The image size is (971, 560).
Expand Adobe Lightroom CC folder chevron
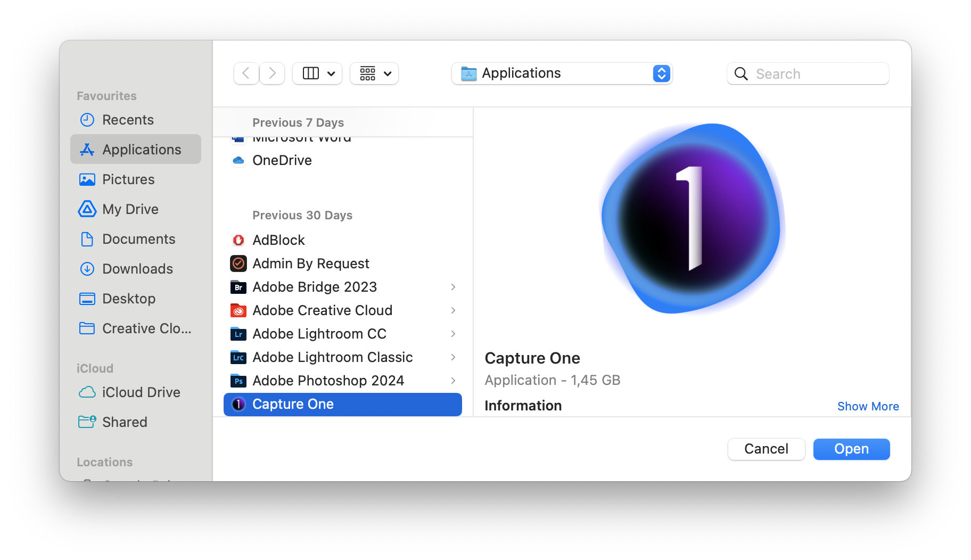point(453,334)
